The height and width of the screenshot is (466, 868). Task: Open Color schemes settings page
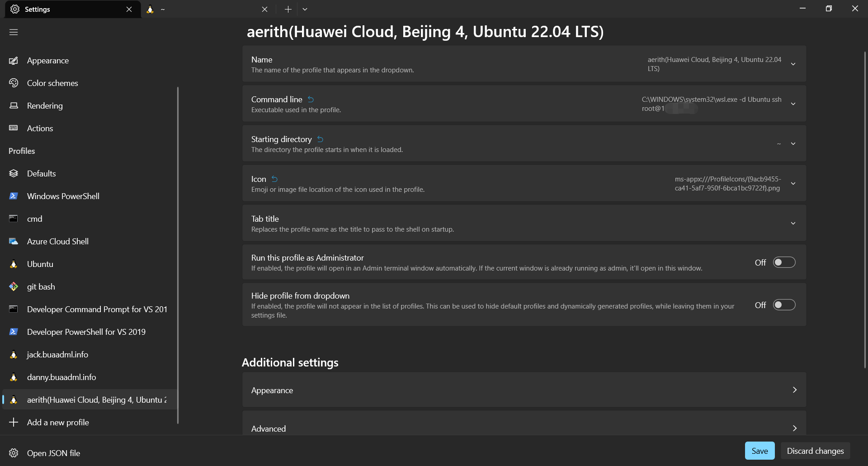pyautogui.click(x=90, y=83)
